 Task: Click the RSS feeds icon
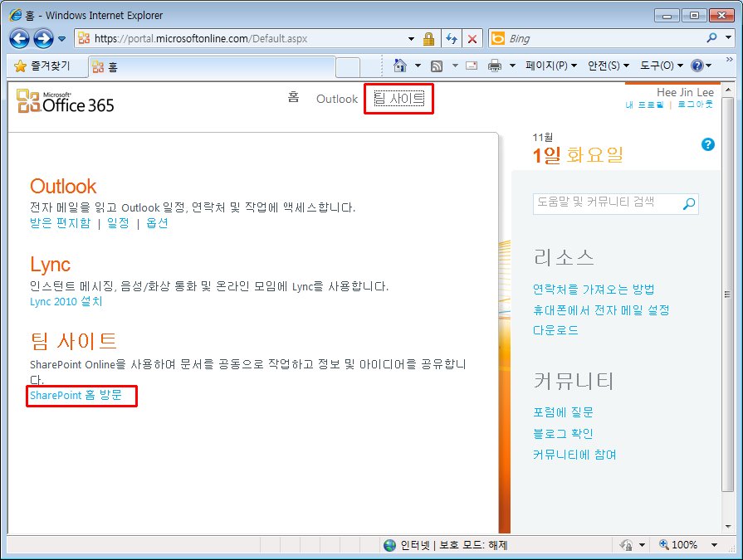(x=437, y=66)
